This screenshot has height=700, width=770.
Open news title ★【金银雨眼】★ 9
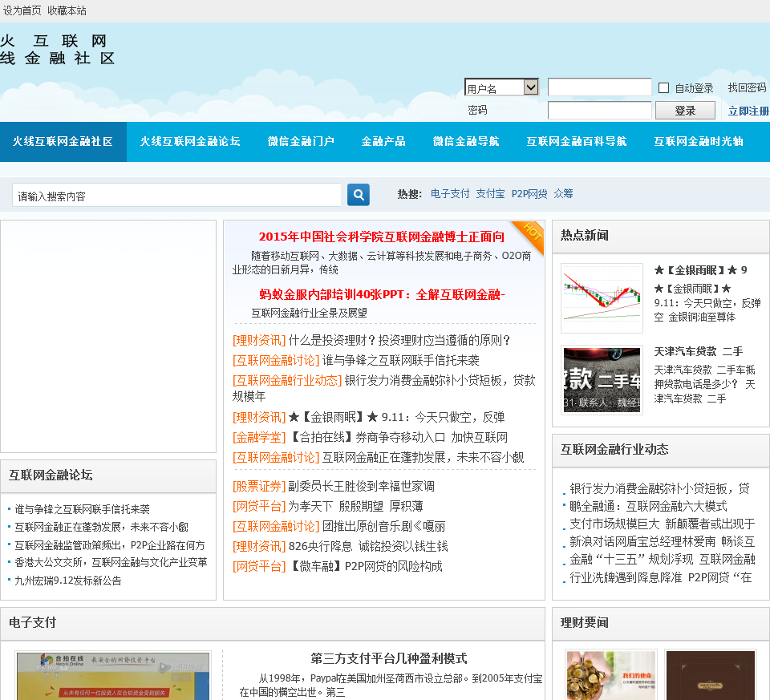click(700, 270)
